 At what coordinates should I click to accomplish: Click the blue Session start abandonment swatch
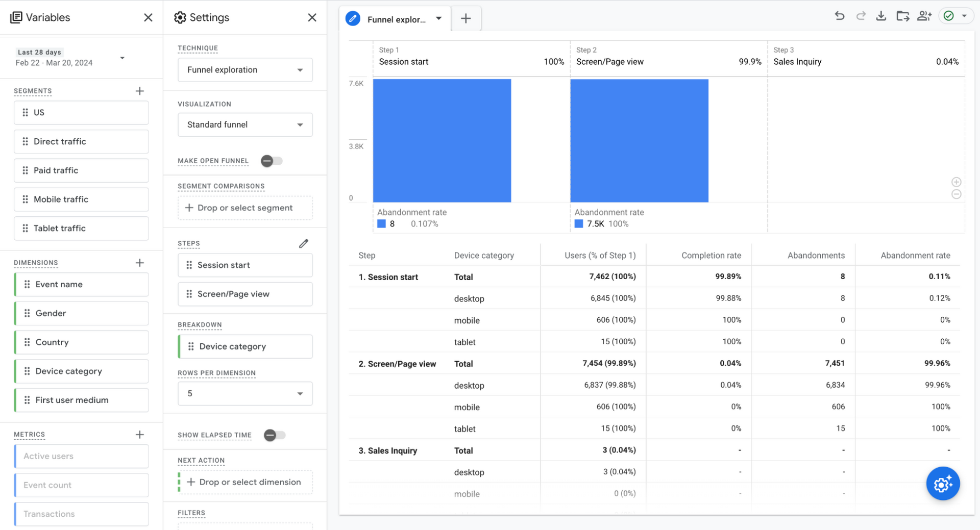click(381, 224)
